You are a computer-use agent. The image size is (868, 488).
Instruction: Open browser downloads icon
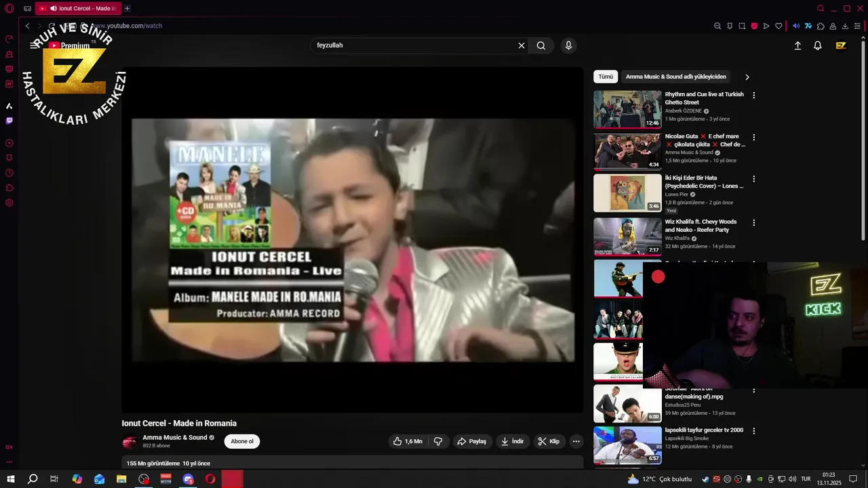coord(845,26)
